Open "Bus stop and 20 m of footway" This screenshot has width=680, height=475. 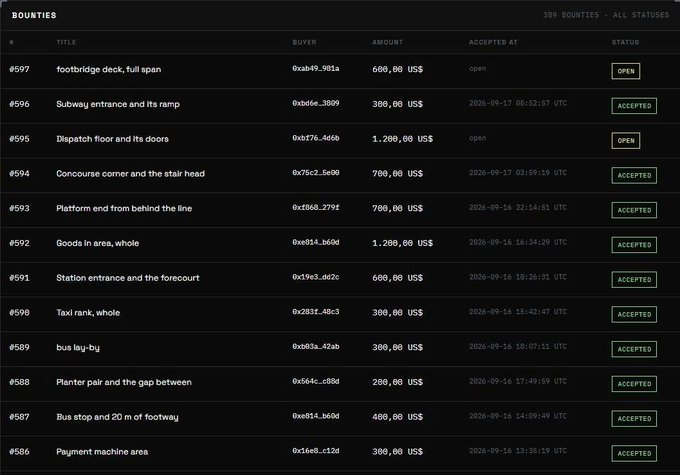point(117,417)
